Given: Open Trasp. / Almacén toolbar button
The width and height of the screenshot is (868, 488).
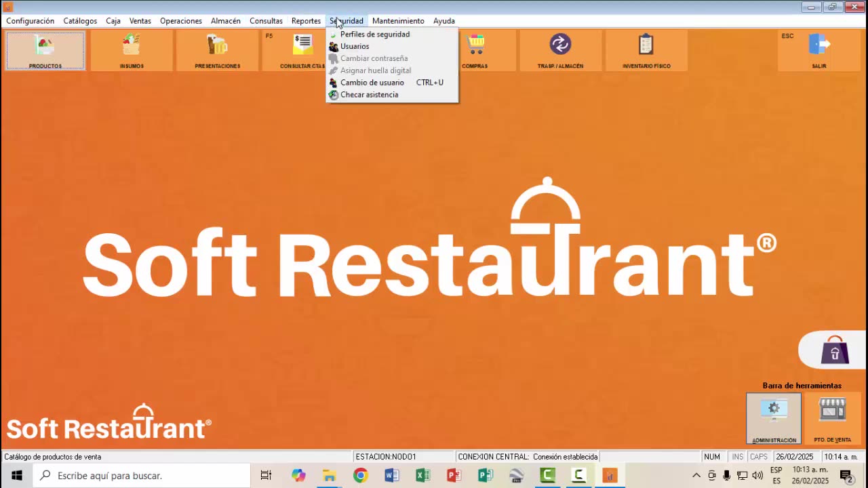Looking at the screenshot, I should click(560, 51).
